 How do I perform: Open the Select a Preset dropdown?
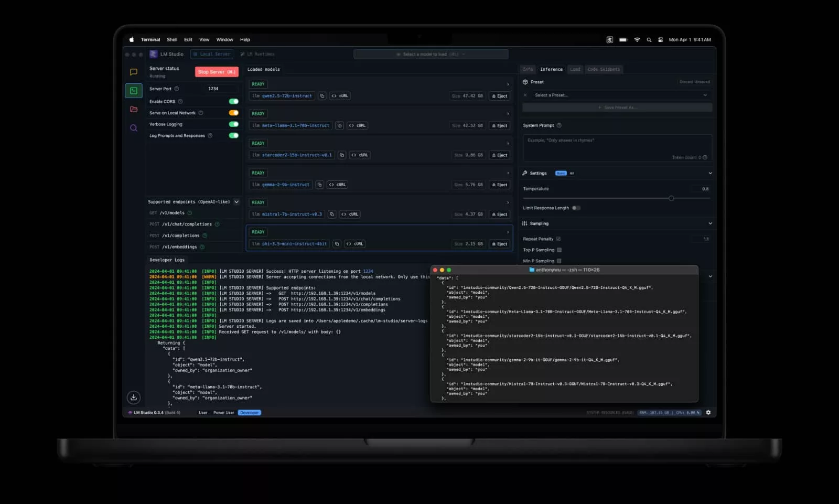pyautogui.click(x=619, y=95)
